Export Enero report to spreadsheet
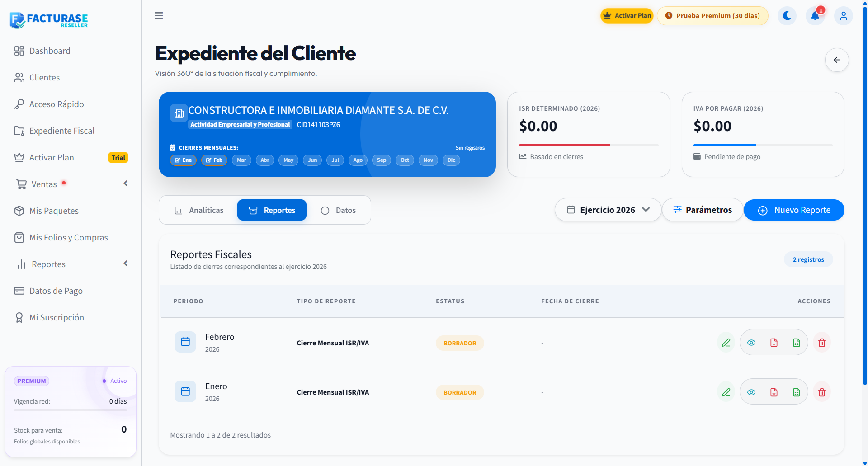 click(x=797, y=392)
